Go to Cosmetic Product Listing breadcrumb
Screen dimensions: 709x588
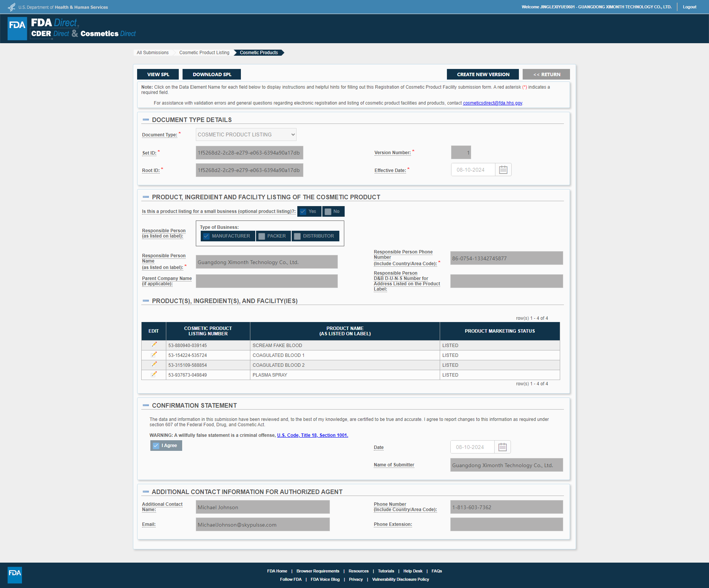(204, 53)
